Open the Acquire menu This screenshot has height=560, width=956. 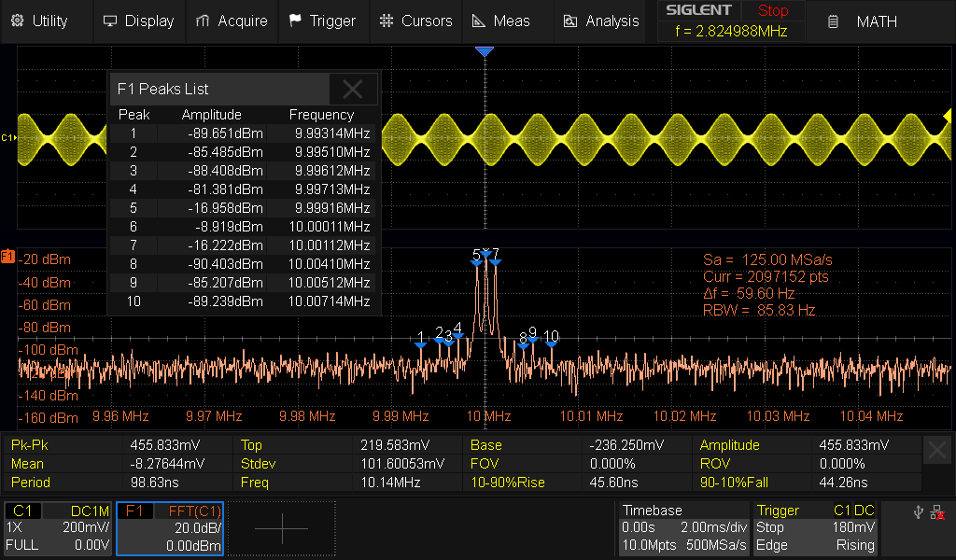click(x=232, y=21)
